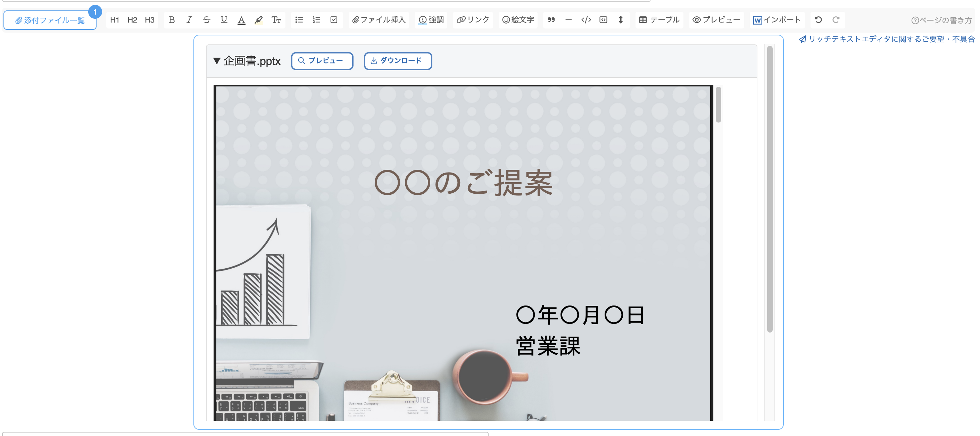The image size is (980, 436).
Task: Insert a blockquote
Action: (551, 20)
